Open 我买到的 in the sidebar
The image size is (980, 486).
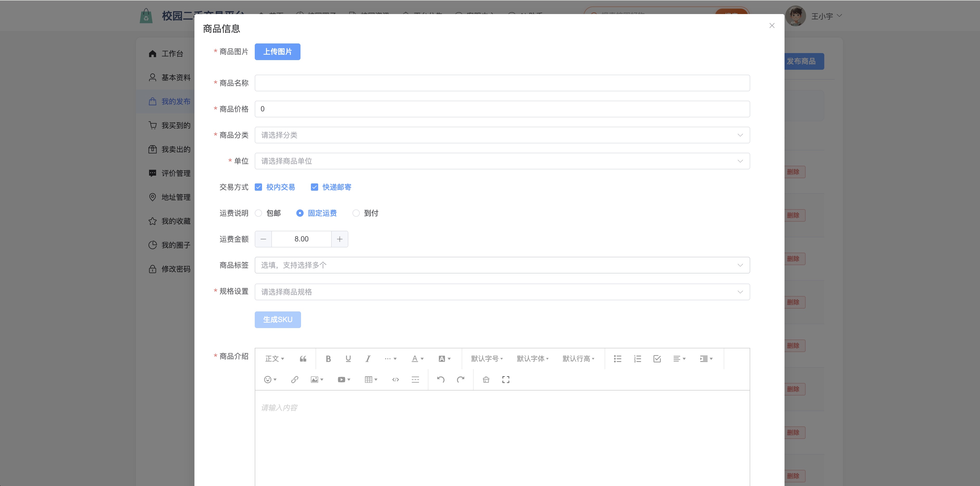pos(166,126)
